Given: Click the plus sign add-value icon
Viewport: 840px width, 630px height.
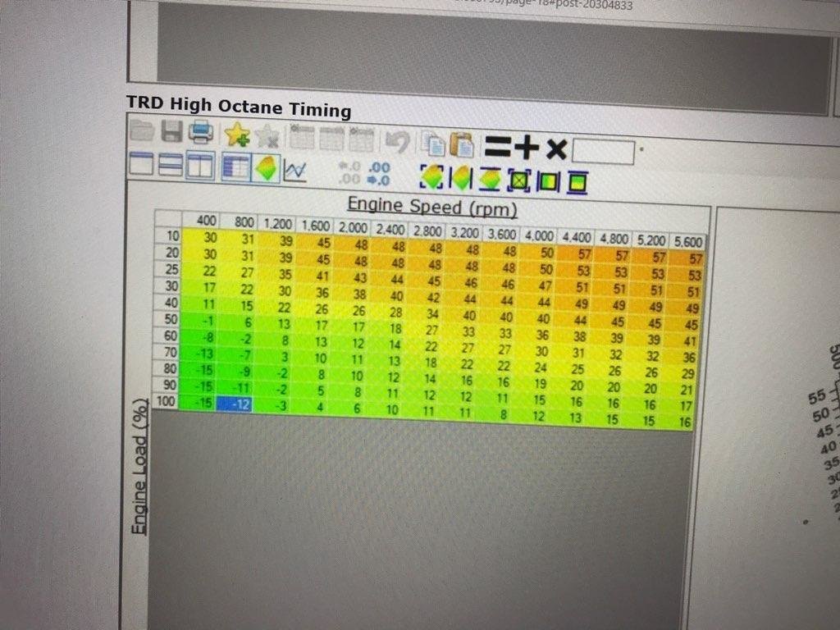Looking at the screenshot, I should pyautogui.click(x=526, y=148).
